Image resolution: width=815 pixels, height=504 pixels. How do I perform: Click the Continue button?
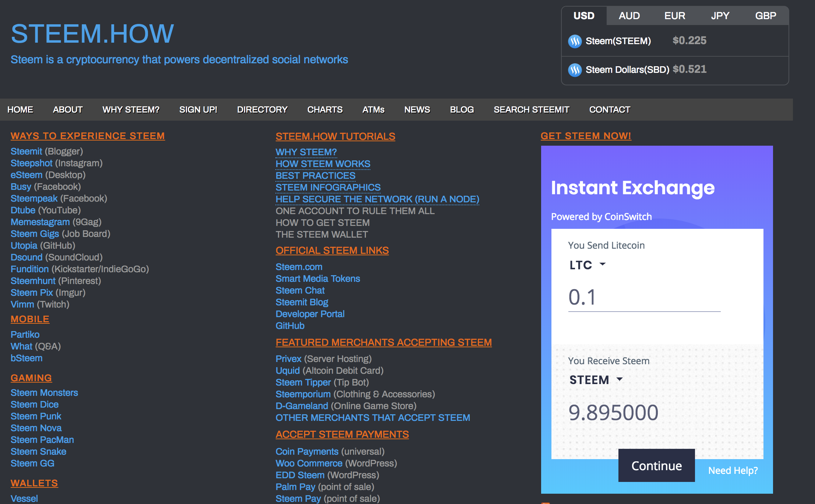pos(657,465)
